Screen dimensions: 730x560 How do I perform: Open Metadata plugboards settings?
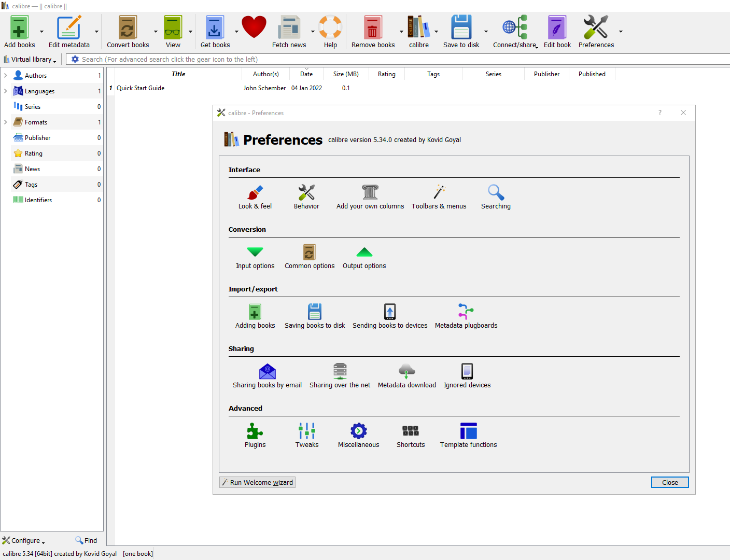click(x=466, y=316)
